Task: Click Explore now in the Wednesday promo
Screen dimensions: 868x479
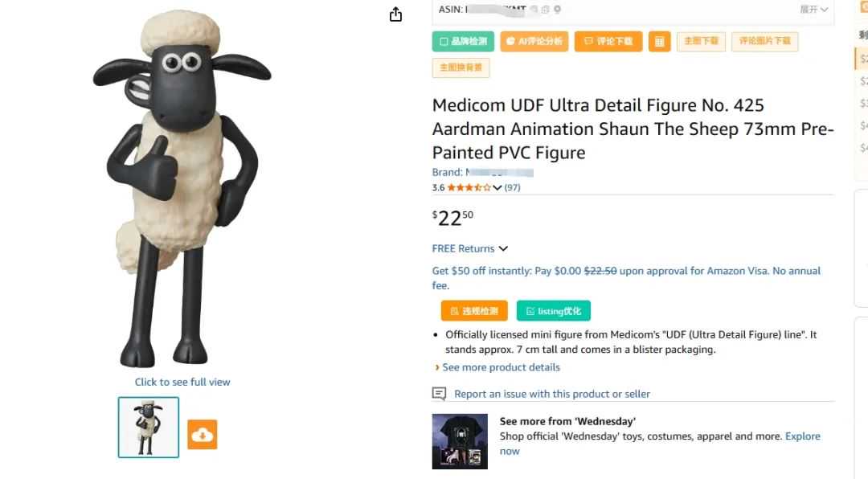Action: click(803, 436)
